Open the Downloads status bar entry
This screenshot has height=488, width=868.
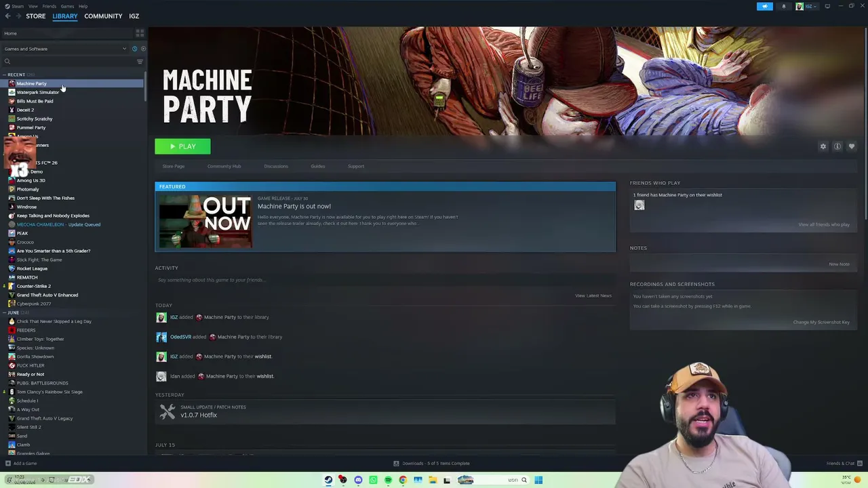click(432, 464)
